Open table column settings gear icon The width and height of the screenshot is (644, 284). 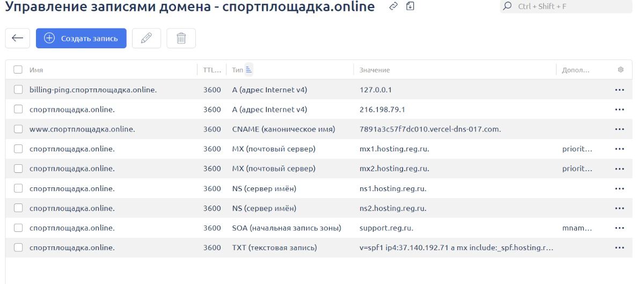620,70
